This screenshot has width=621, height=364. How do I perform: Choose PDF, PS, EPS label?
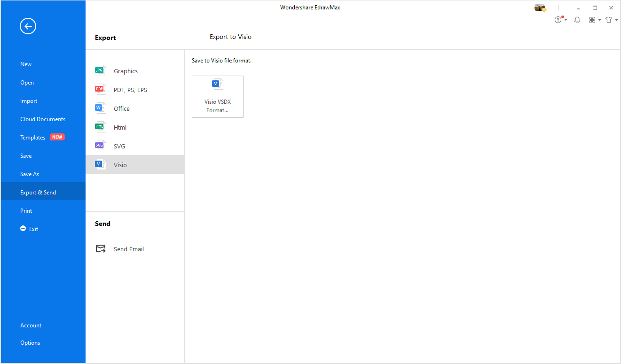pos(130,90)
